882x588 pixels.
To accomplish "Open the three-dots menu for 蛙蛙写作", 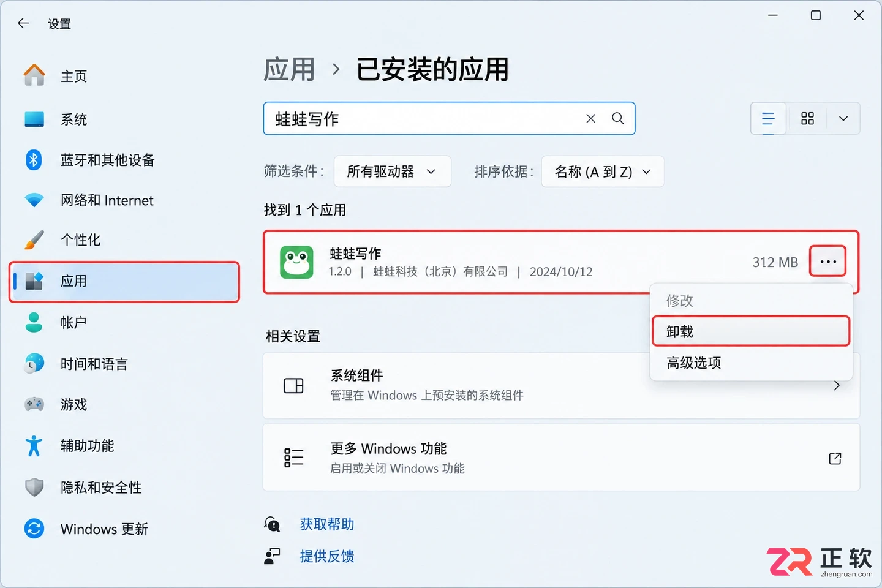I will click(x=828, y=262).
